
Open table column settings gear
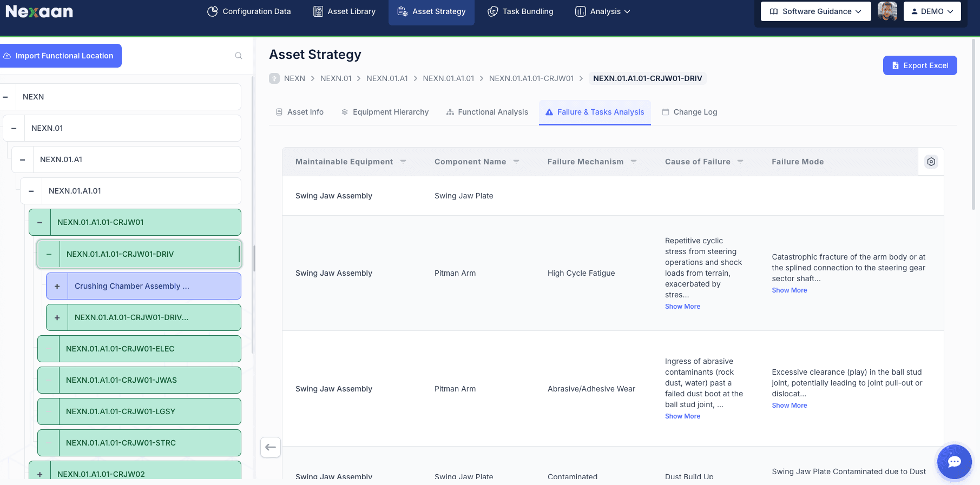[931, 162]
